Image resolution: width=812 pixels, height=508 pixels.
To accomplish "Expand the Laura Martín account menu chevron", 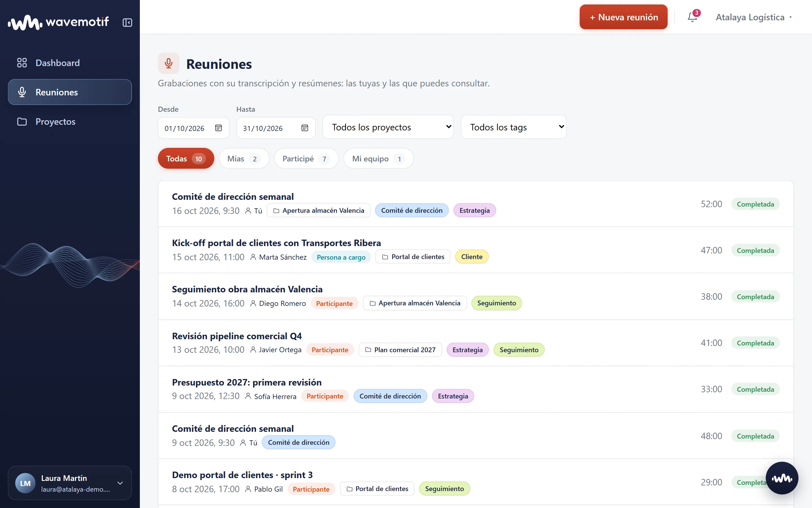I will pyautogui.click(x=120, y=483).
